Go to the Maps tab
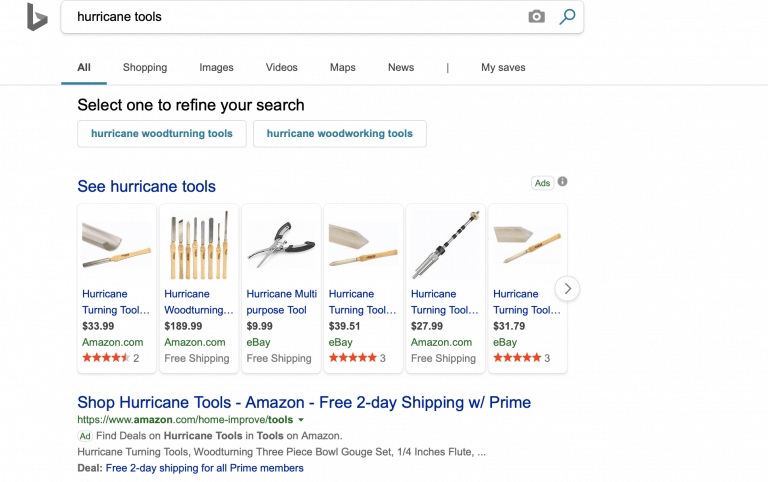The height and width of the screenshot is (482, 768). (342, 68)
